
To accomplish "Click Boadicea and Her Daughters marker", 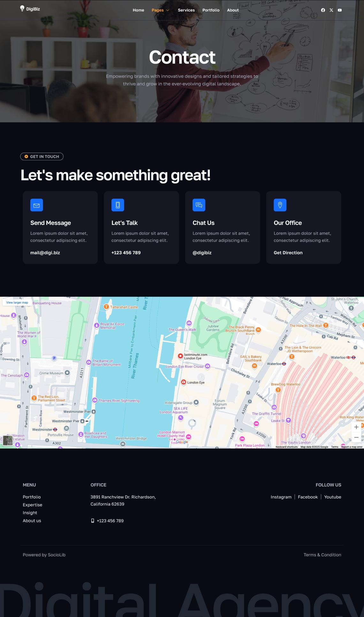I will (x=81, y=434).
